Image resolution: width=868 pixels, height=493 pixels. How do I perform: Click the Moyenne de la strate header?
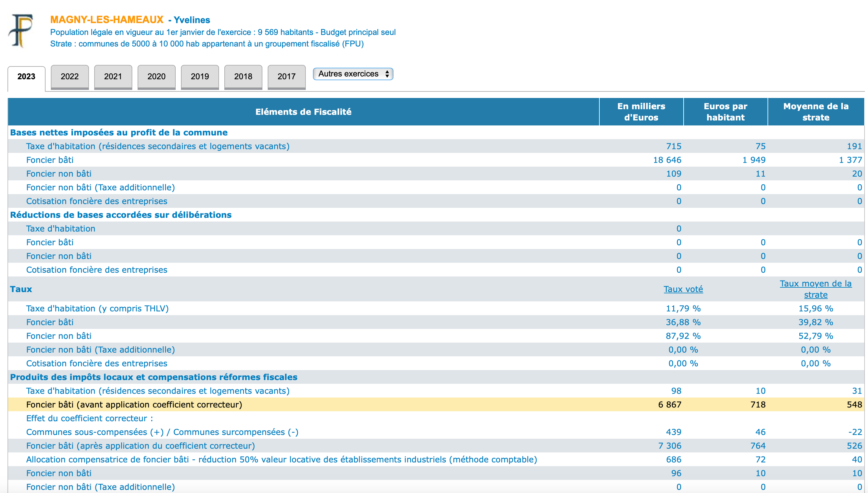(x=815, y=112)
